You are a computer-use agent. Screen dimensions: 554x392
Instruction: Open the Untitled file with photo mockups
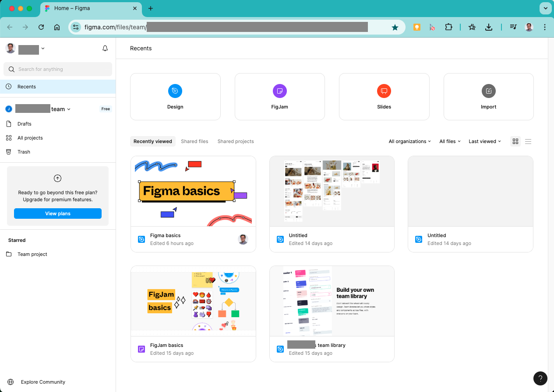(332, 191)
